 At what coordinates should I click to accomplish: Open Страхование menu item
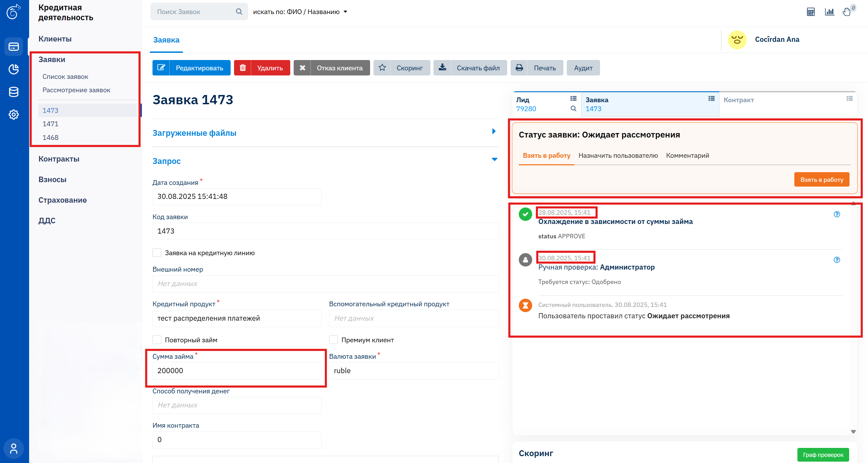coord(62,200)
